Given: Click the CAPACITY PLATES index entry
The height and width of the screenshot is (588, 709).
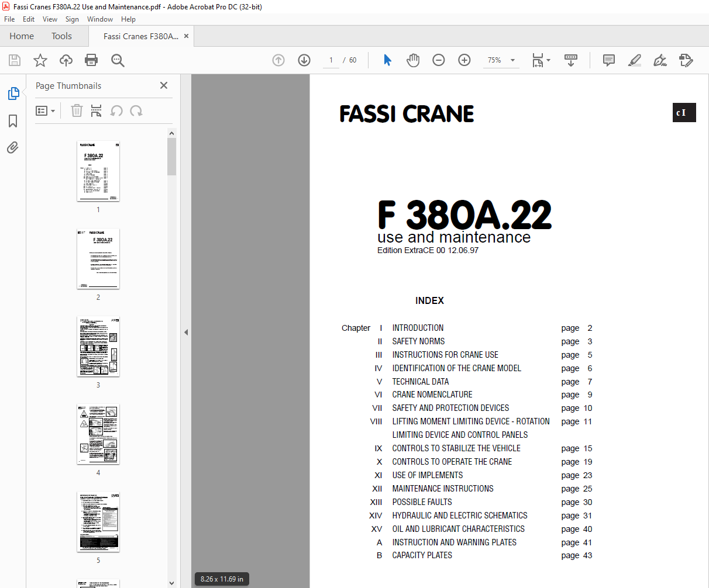Looking at the screenshot, I should point(422,555).
